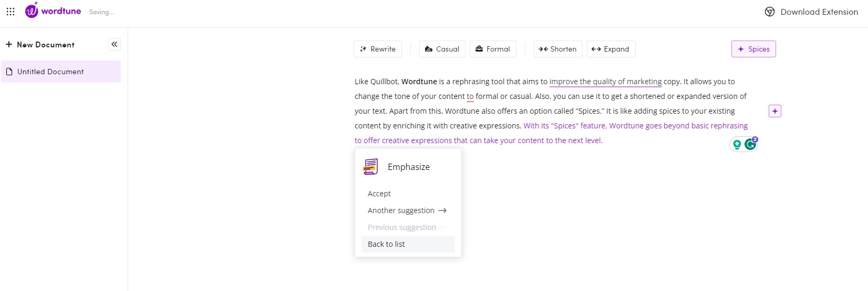Image resolution: width=868 pixels, height=291 pixels.
Task: Click Download Extension link
Action: [811, 12]
